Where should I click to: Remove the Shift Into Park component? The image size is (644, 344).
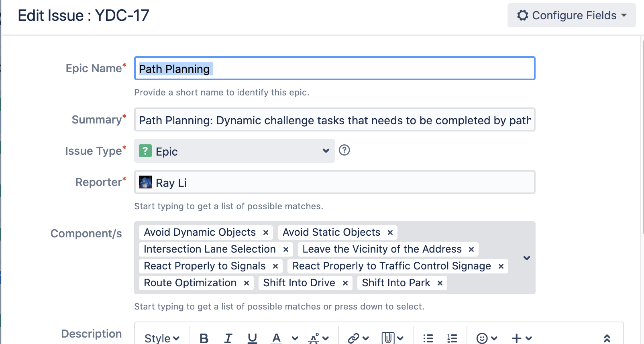point(440,283)
